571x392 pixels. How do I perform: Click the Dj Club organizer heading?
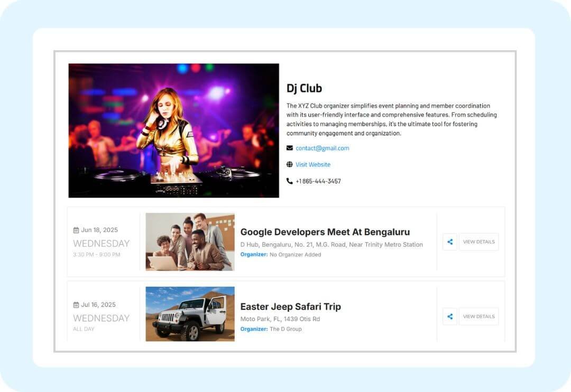(x=304, y=88)
